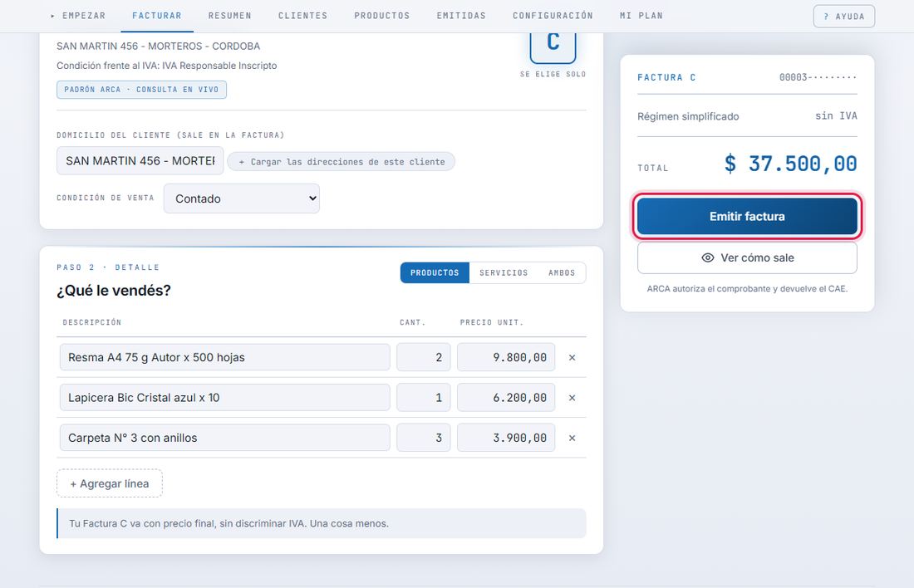
Task: Edit the Carpeta N° 3 description field
Action: point(225,438)
